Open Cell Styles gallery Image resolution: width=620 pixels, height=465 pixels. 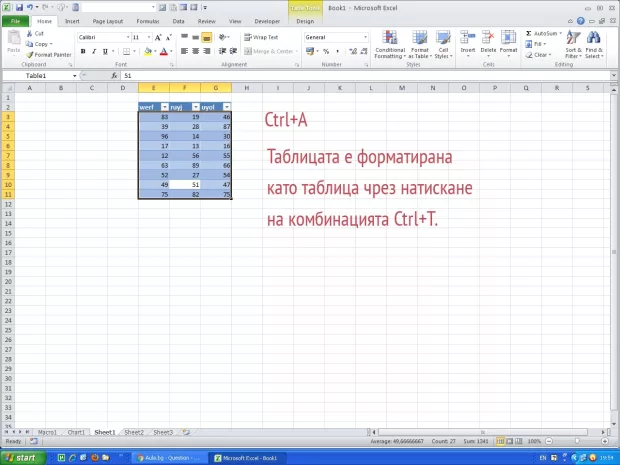pos(443,44)
